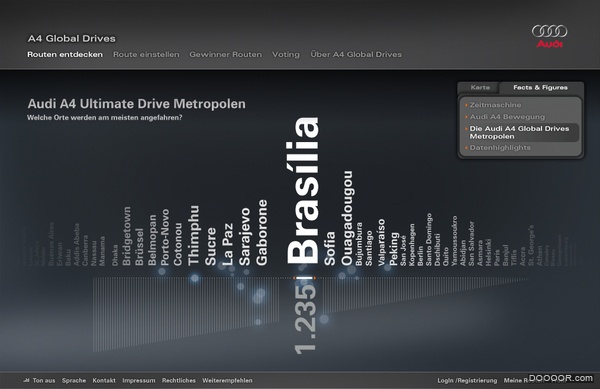The image size is (600, 389).
Task: Open the Routen entdecken menu
Action: click(x=65, y=54)
